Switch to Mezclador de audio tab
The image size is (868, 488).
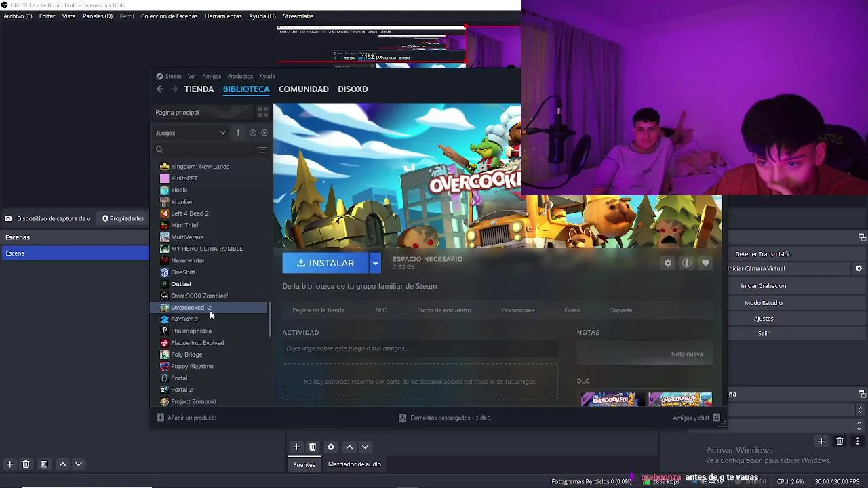[x=355, y=464]
